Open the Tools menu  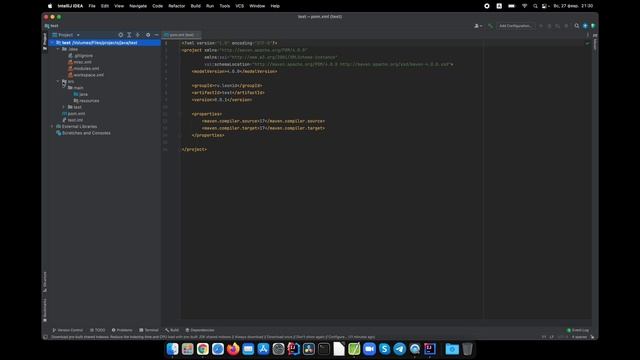click(224, 6)
